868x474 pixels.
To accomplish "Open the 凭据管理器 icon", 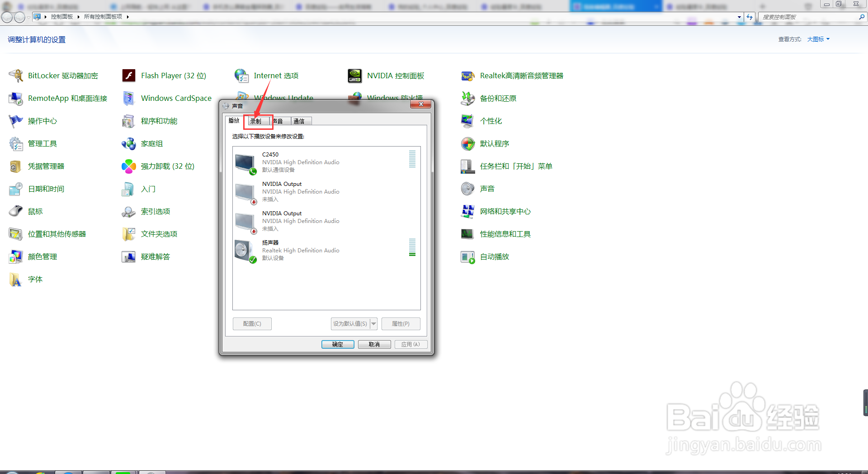I will (x=16, y=166).
